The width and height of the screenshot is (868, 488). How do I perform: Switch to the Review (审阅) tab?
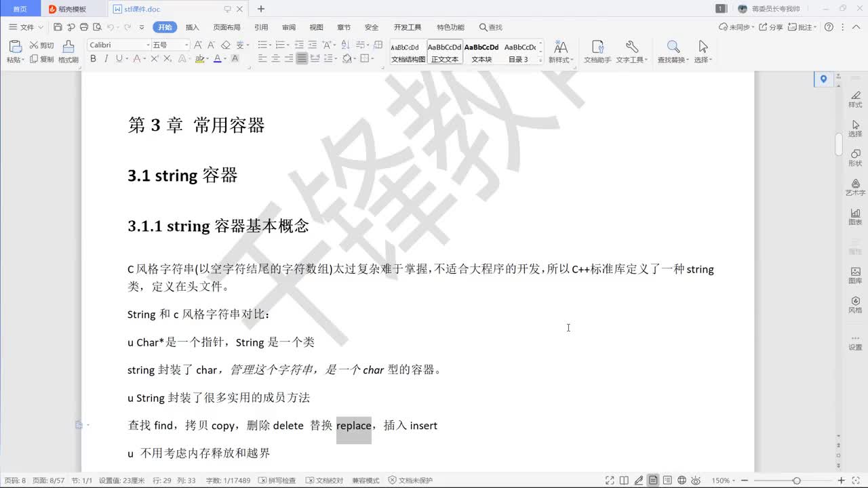point(289,27)
